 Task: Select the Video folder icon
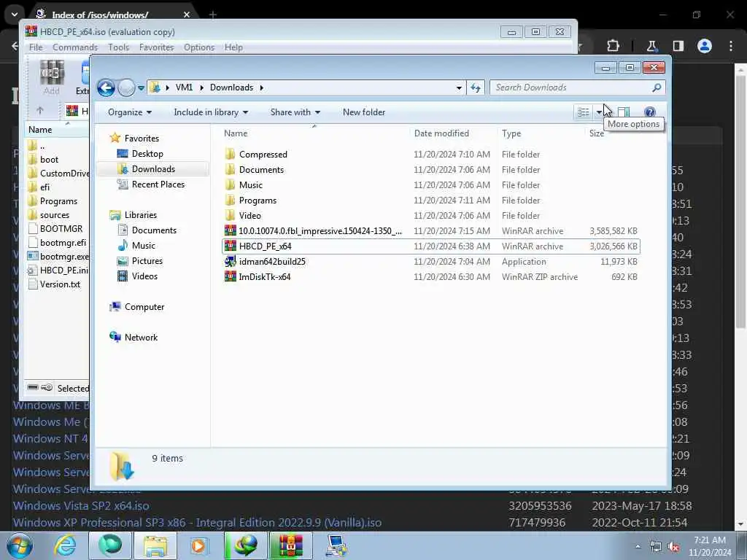pos(230,216)
